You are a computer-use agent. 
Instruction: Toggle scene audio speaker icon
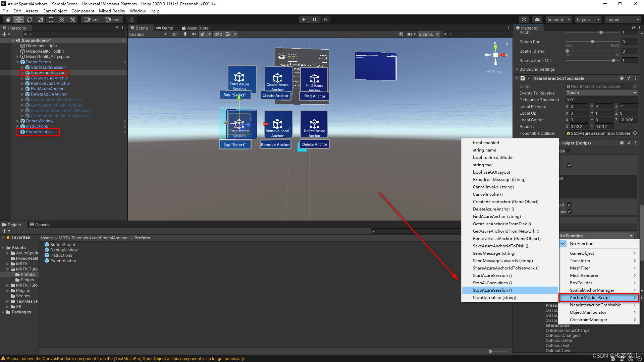click(x=194, y=34)
